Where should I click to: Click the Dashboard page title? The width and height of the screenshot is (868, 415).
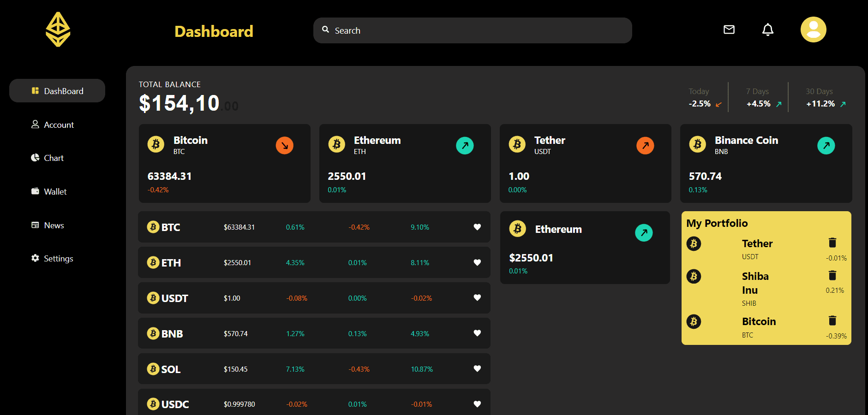214,31
